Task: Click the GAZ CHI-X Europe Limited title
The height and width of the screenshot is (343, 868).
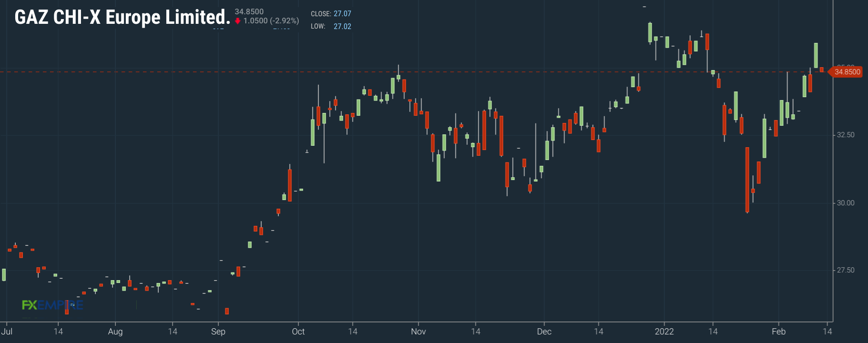Action: click(x=122, y=18)
